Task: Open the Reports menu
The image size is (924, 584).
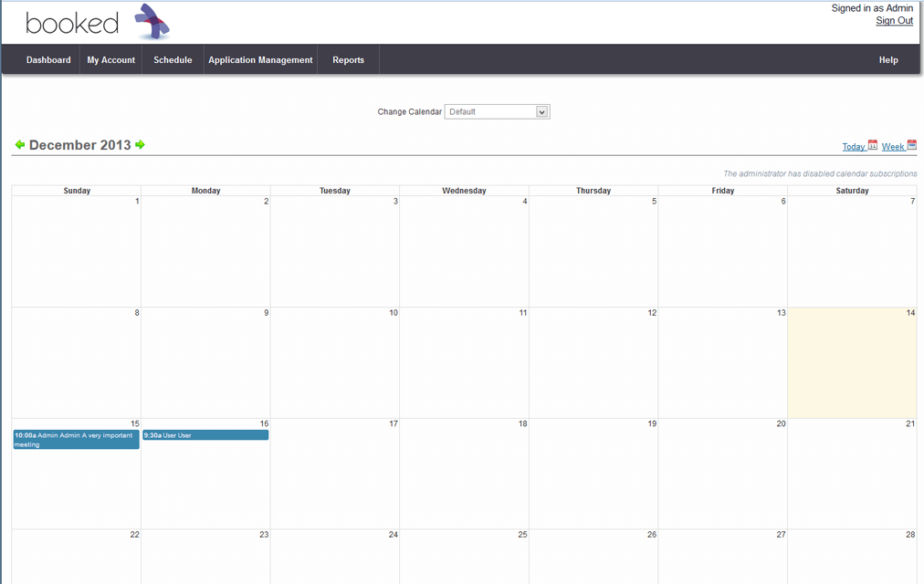Action: [x=348, y=60]
